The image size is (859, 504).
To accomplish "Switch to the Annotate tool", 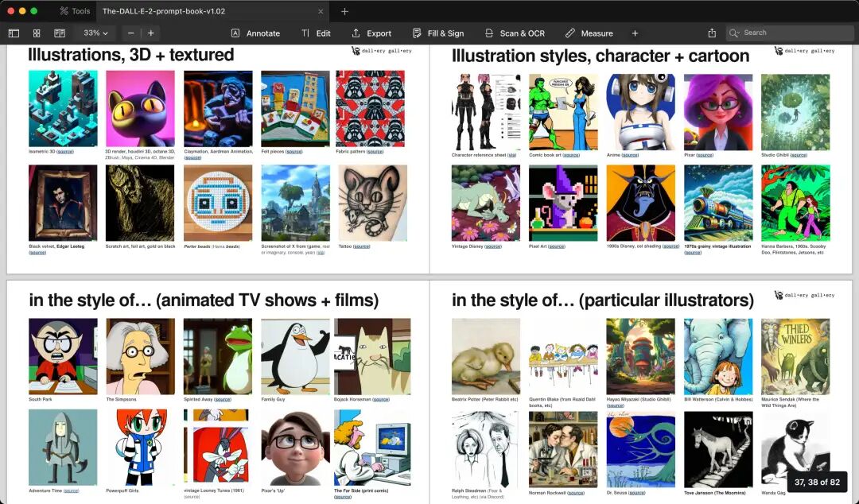I will coord(255,33).
